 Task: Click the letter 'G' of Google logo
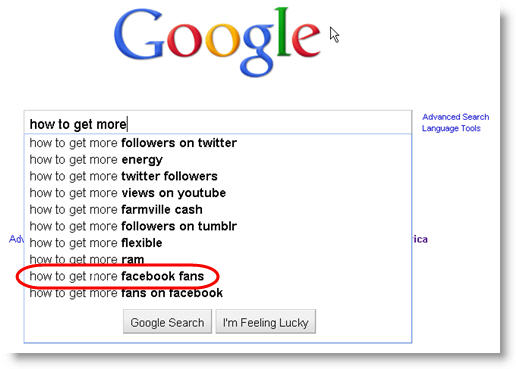click(x=138, y=35)
